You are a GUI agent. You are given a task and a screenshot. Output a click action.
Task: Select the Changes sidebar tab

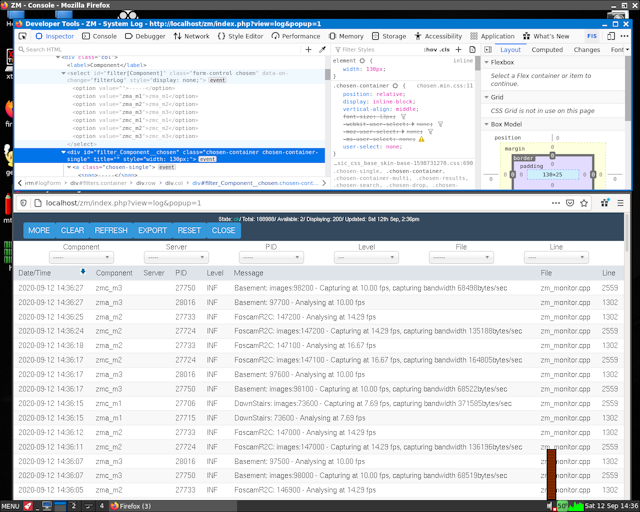587,50
